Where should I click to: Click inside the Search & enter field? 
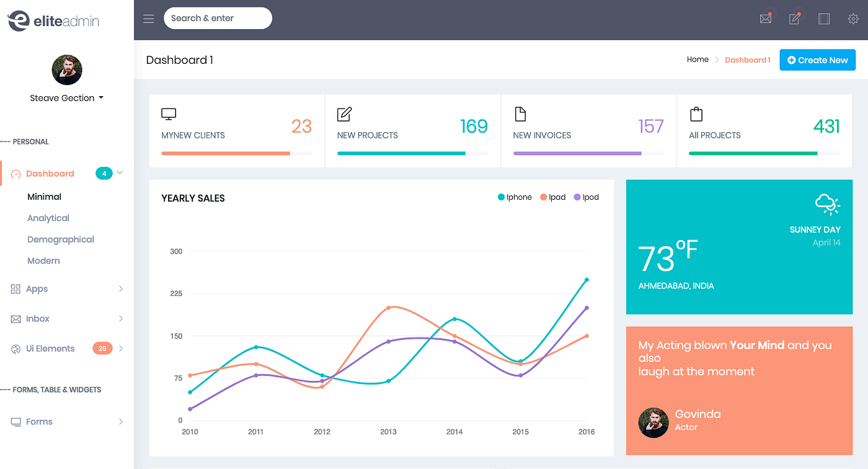click(x=218, y=18)
